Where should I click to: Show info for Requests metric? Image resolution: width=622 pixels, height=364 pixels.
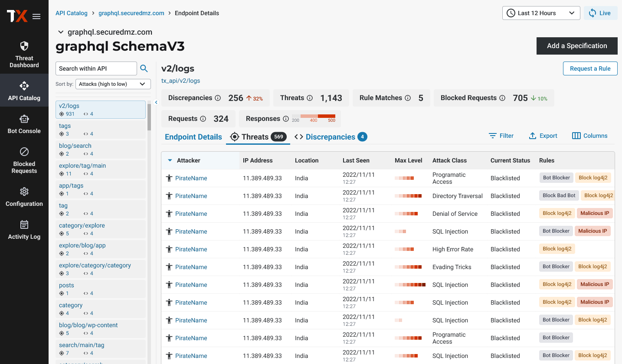point(203,119)
